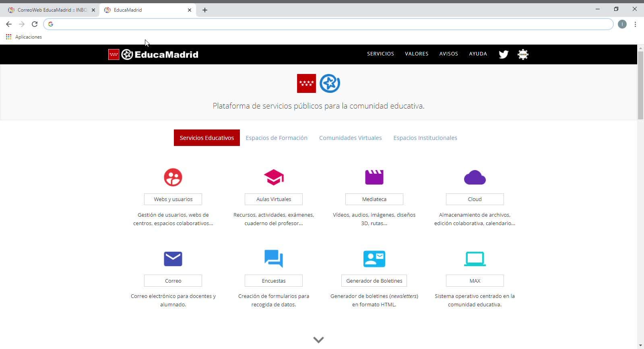Click the scrollbar down arrow

(640, 345)
